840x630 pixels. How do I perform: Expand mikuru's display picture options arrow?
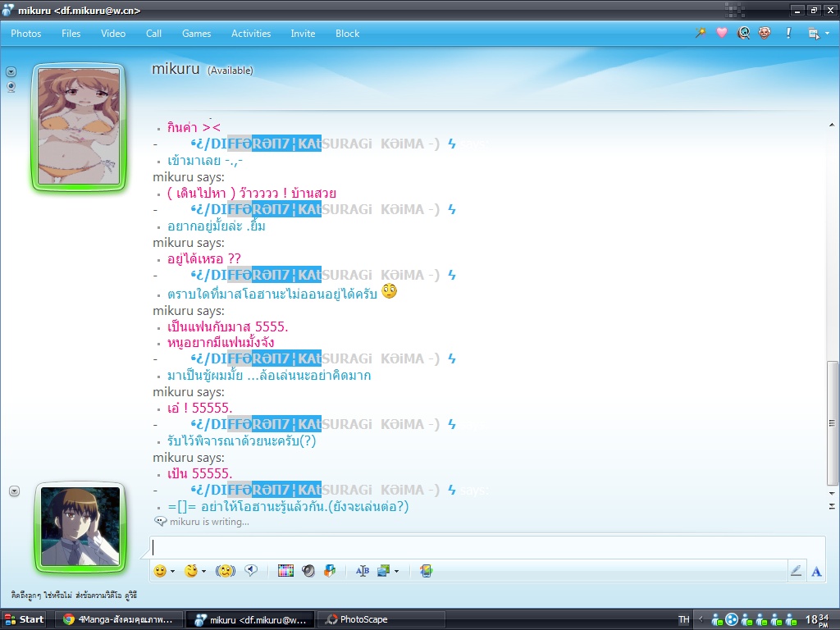pyautogui.click(x=11, y=71)
